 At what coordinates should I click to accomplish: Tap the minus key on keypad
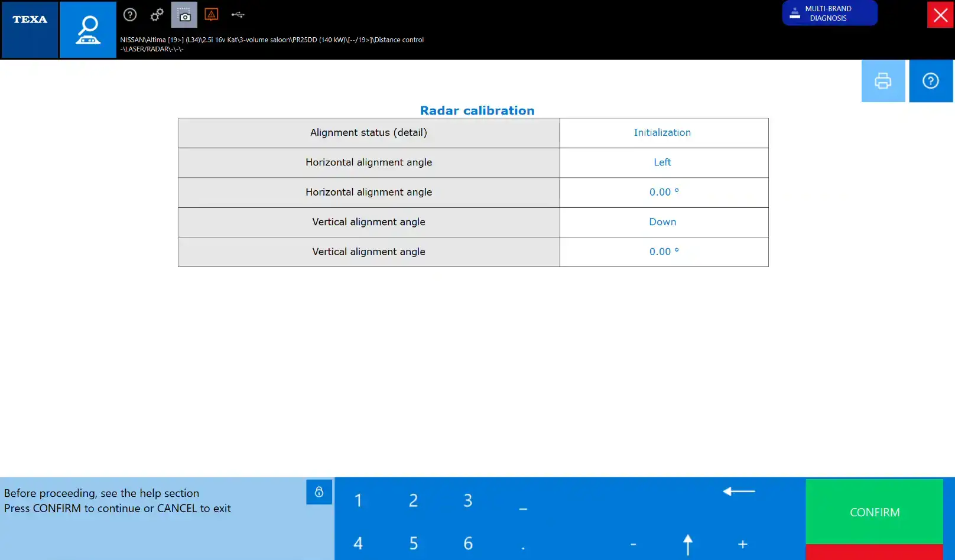click(633, 544)
